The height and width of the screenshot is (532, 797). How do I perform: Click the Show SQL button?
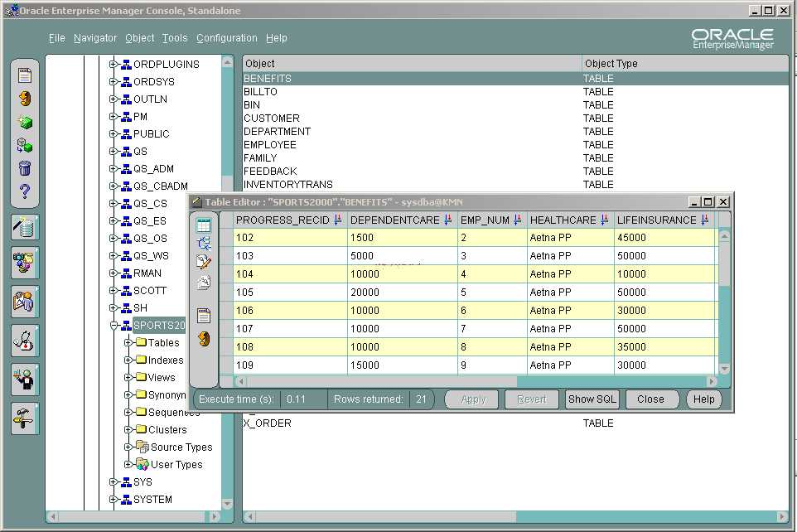coord(592,399)
